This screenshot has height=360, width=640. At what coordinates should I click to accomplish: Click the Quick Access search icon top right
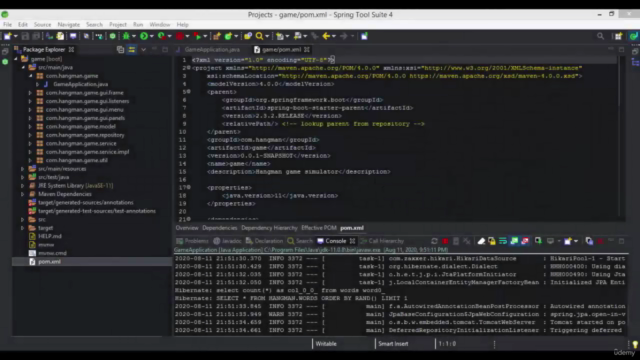tap(600, 36)
